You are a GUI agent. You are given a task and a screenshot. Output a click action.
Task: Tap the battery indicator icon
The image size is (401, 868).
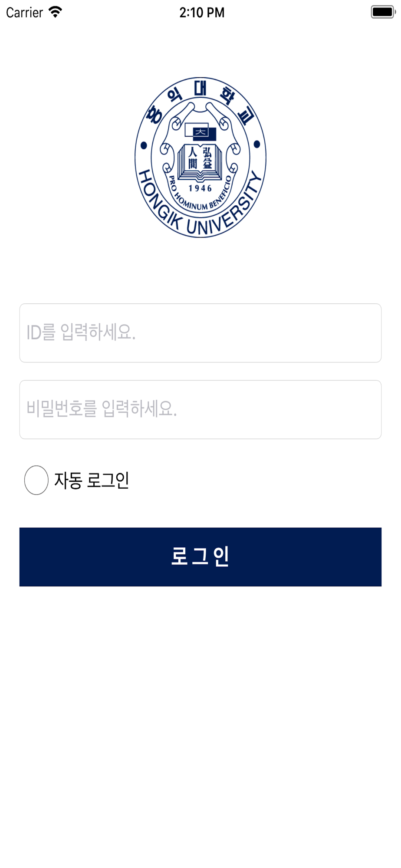point(383,12)
